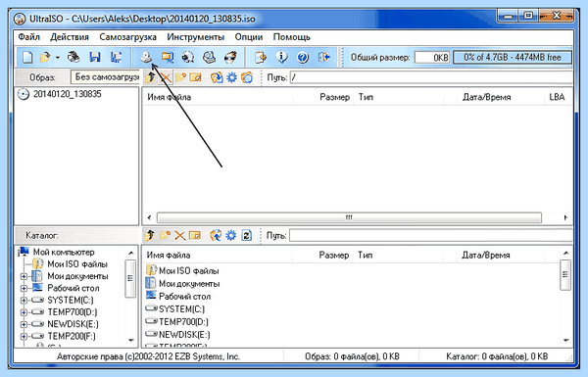Select Мои документы in the file list

pyautogui.click(x=182, y=284)
